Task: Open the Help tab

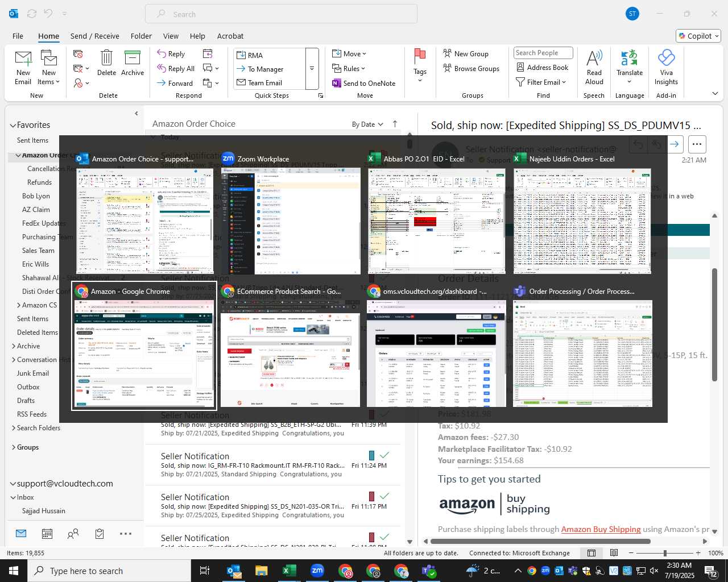Action: coord(197,36)
